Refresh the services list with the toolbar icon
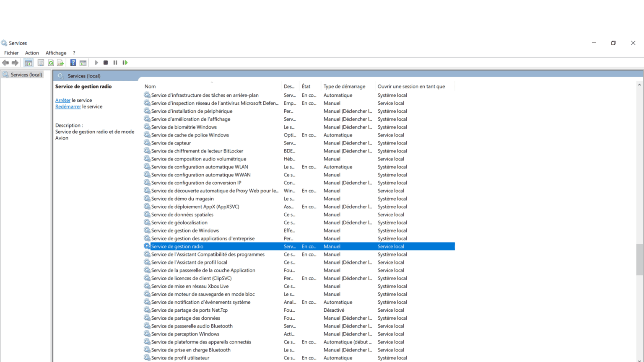This screenshot has width=644, height=362. coord(51,63)
